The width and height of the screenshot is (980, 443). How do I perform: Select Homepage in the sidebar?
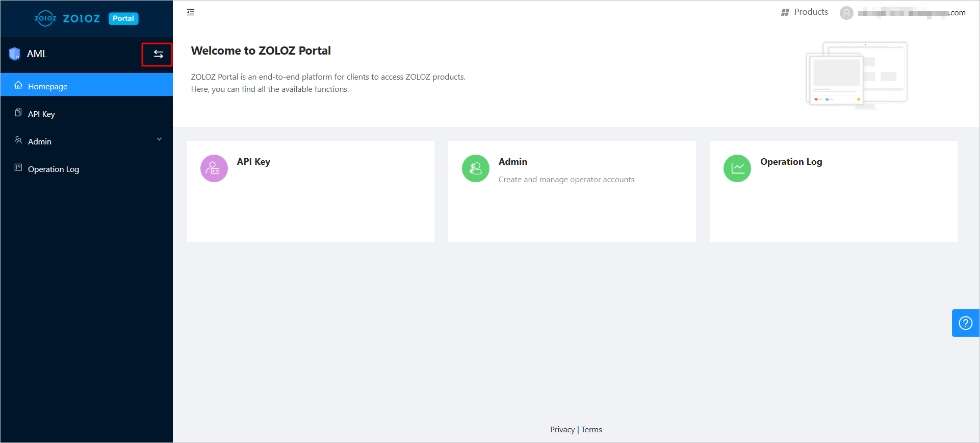pyautogui.click(x=47, y=86)
